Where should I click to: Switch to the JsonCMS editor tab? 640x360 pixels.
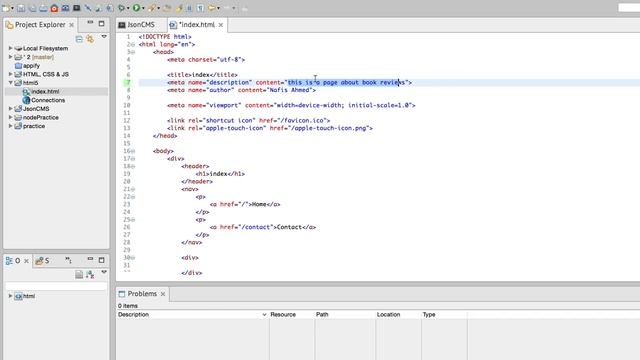click(141, 25)
